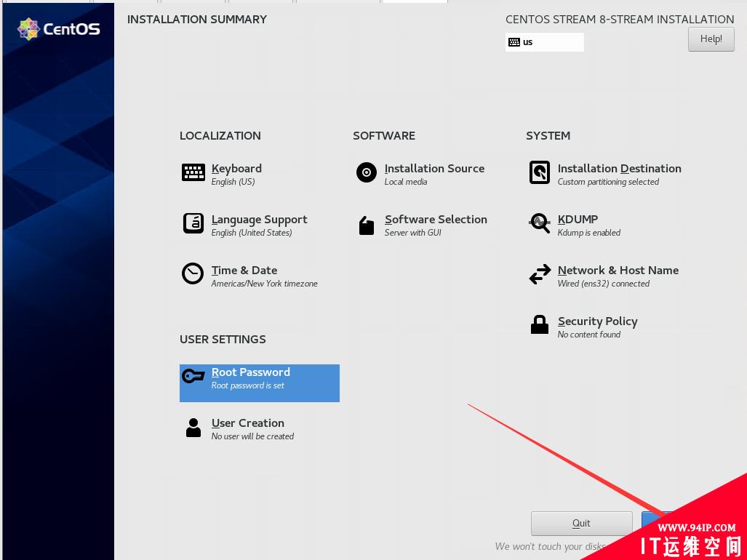Open Network & Host Name arrows icon
This screenshot has height=560, width=747.
click(x=540, y=274)
